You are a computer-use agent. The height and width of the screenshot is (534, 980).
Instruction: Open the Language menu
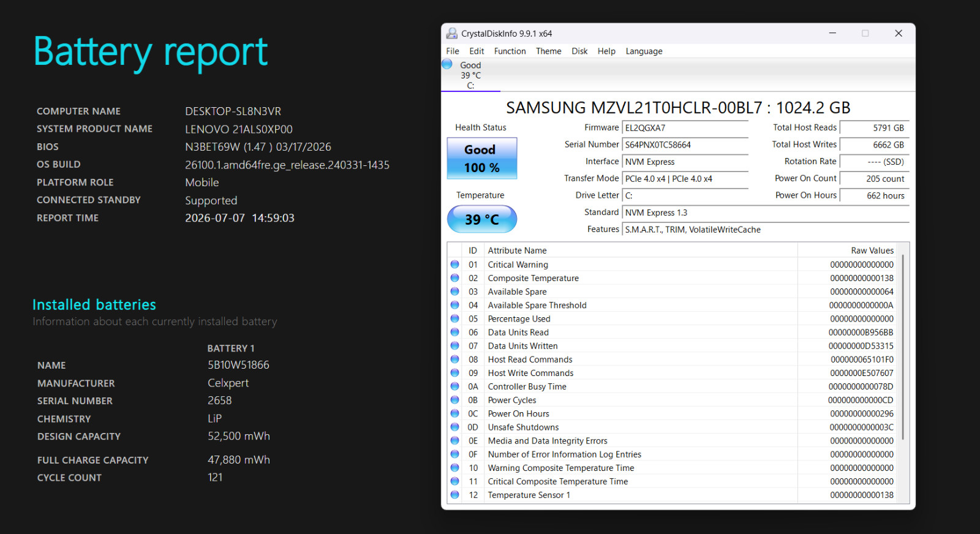(x=644, y=51)
